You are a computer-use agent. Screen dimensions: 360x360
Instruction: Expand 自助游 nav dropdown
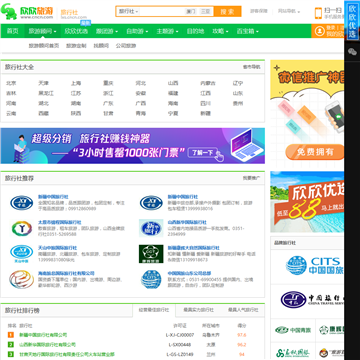pos(137,31)
